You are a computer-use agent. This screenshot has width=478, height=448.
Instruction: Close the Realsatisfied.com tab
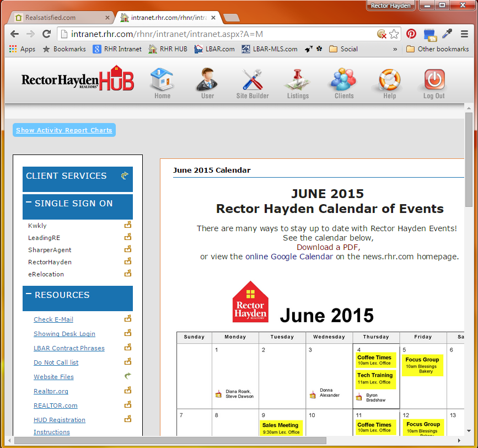click(108, 18)
